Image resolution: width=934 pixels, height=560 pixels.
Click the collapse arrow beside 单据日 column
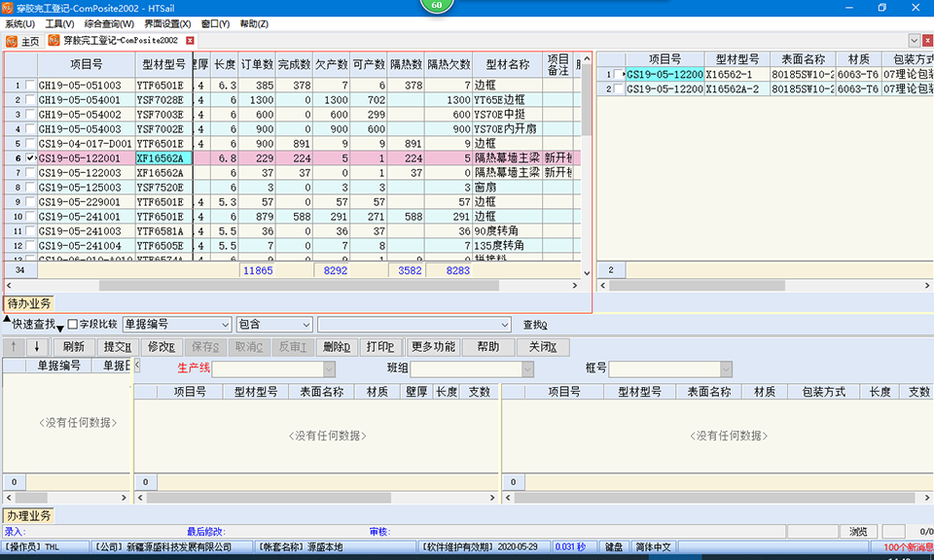pyautogui.click(x=137, y=365)
